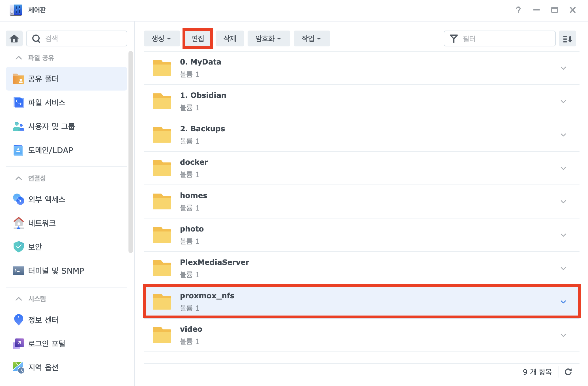The width and height of the screenshot is (588, 386).
Task: Expand the docker folder details chevron
Action: (x=563, y=168)
